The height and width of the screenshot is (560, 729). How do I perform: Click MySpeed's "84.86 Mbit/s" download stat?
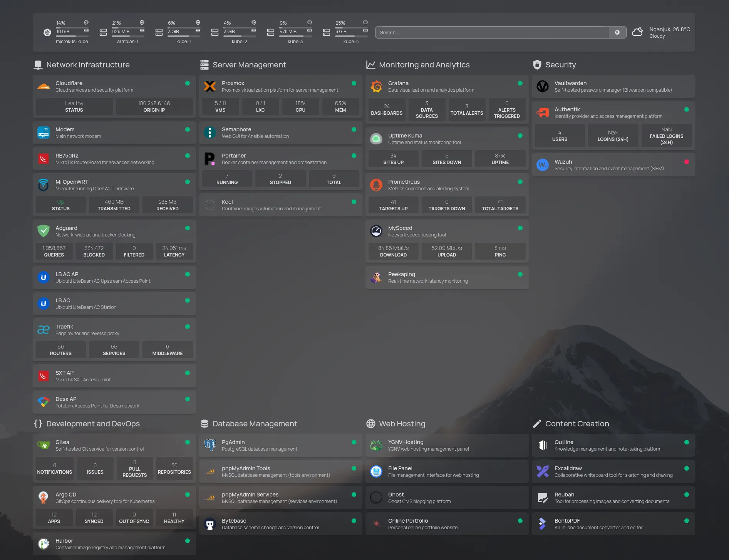coord(393,248)
